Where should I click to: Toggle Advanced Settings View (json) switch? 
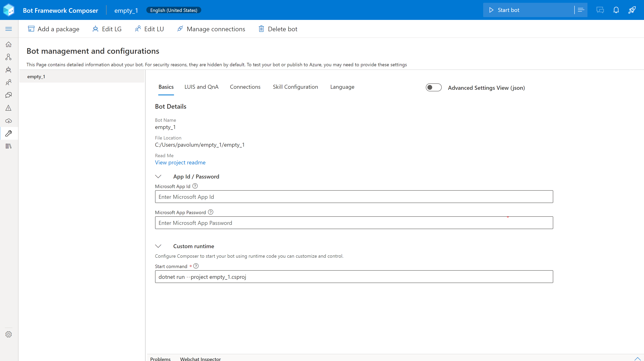pyautogui.click(x=434, y=88)
